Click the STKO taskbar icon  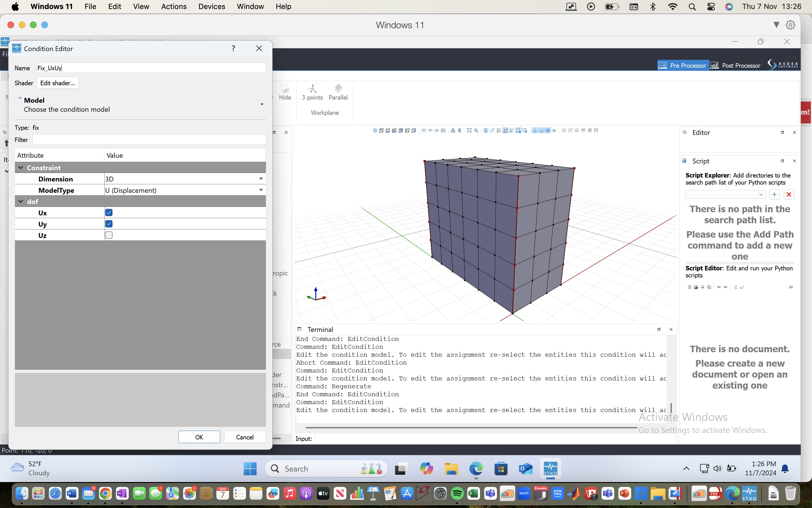(550, 469)
